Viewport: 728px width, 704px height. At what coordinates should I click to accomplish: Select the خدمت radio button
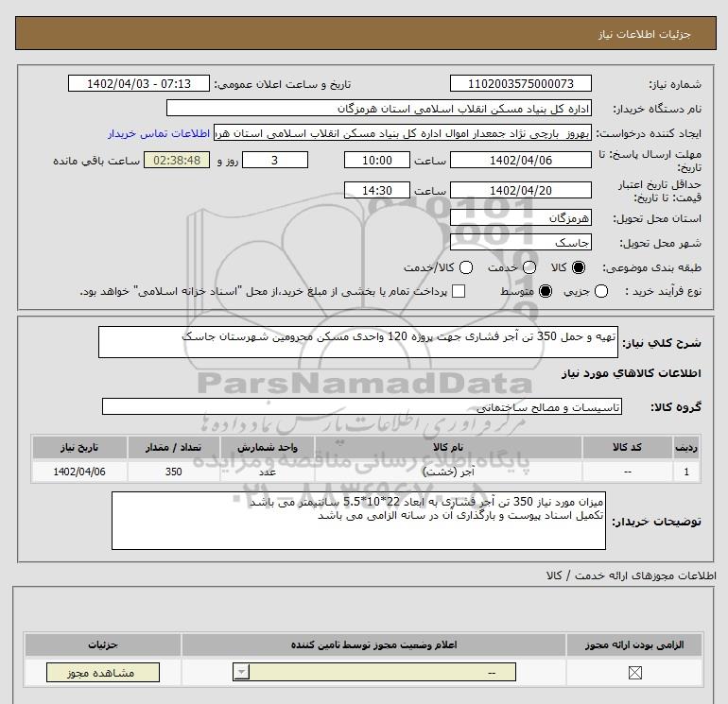click(x=529, y=267)
